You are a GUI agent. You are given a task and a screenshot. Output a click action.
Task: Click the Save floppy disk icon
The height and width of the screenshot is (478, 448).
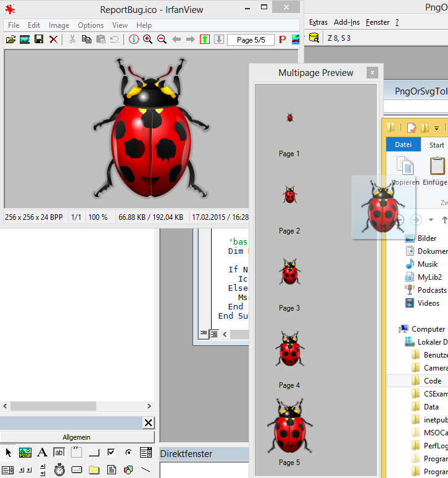click(x=39, y=40)
